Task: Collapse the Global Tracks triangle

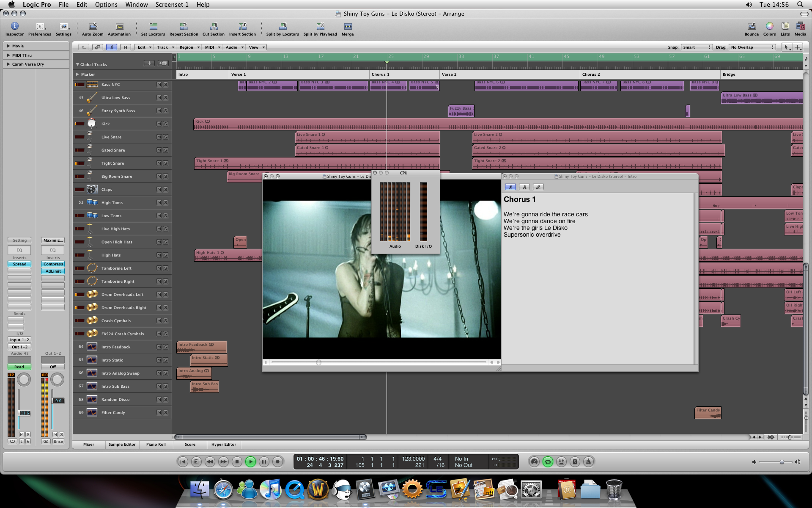Action: pyautogui.click(x=77, y=64)
